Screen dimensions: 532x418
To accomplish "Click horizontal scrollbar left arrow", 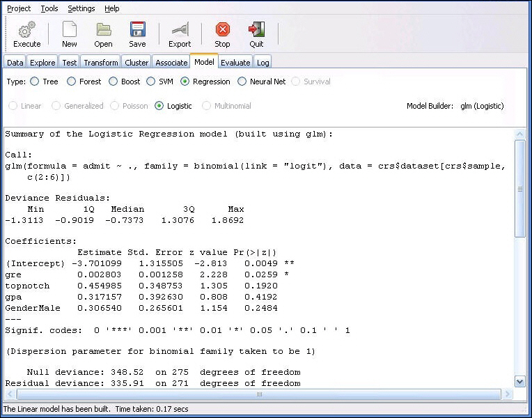I will 10,394.
